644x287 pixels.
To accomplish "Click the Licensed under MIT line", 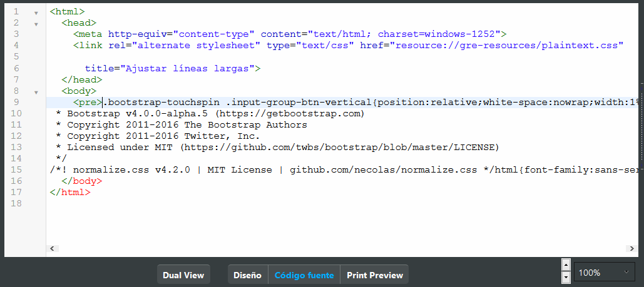I will pyautogui.click(x=277, y=147).
